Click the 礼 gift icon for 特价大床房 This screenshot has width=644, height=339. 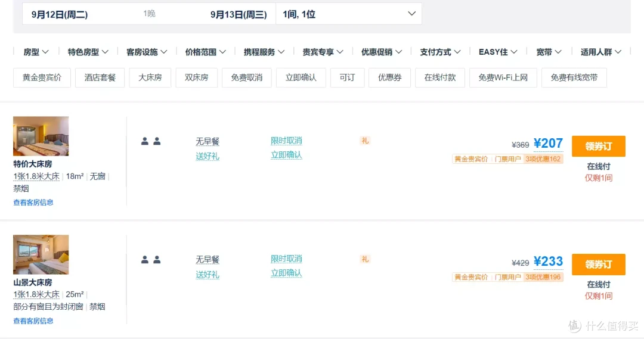click(365, 141)
